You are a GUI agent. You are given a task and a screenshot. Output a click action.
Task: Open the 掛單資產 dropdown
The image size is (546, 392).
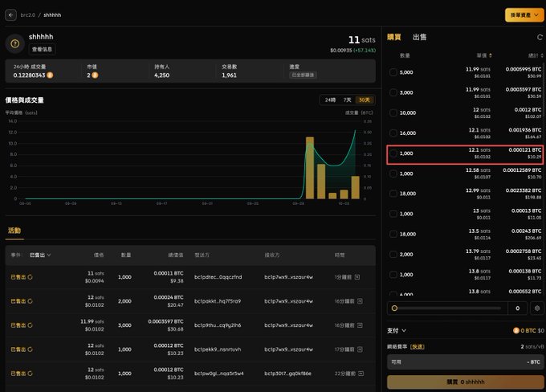coord(524,15)
